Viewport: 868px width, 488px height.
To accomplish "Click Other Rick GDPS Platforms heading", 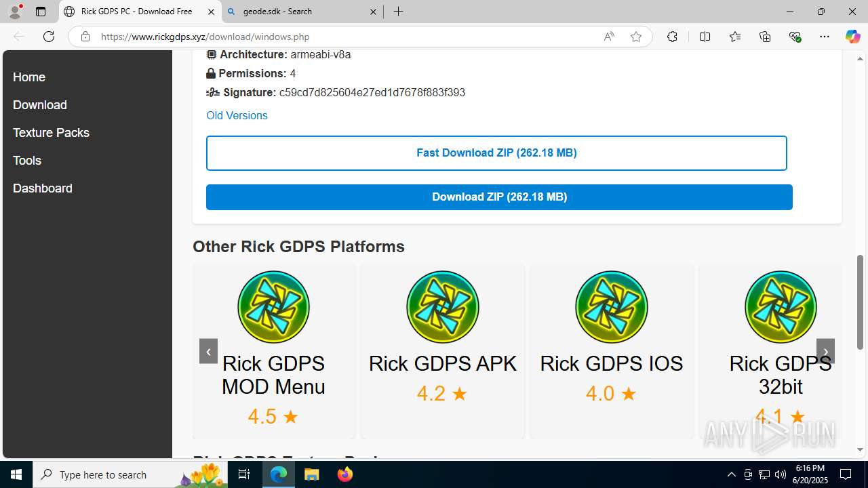I will point(298,246).
